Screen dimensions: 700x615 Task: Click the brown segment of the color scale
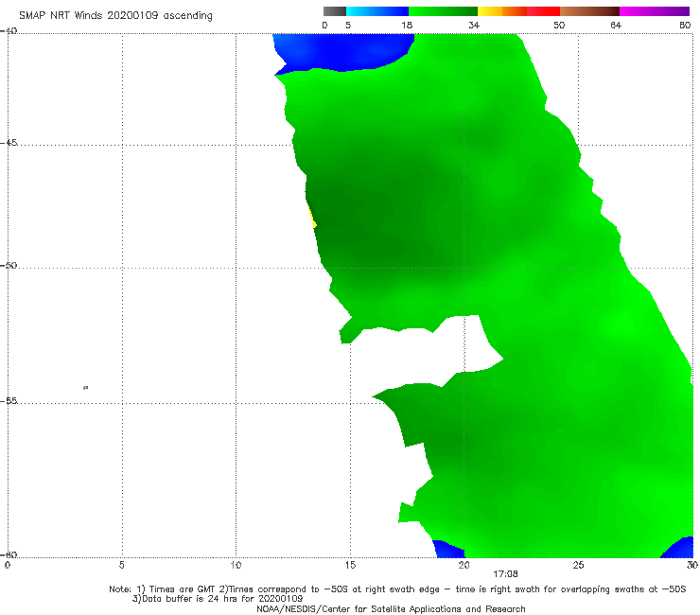point(589,11)
